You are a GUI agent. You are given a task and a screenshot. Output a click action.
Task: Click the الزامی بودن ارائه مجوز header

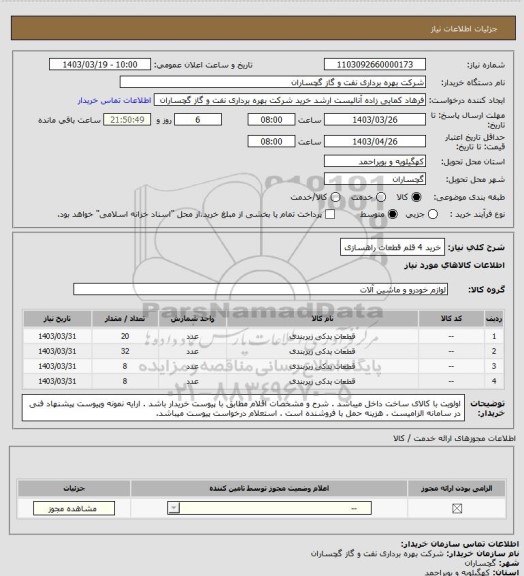pyautogui.click(x=457, y=489)
